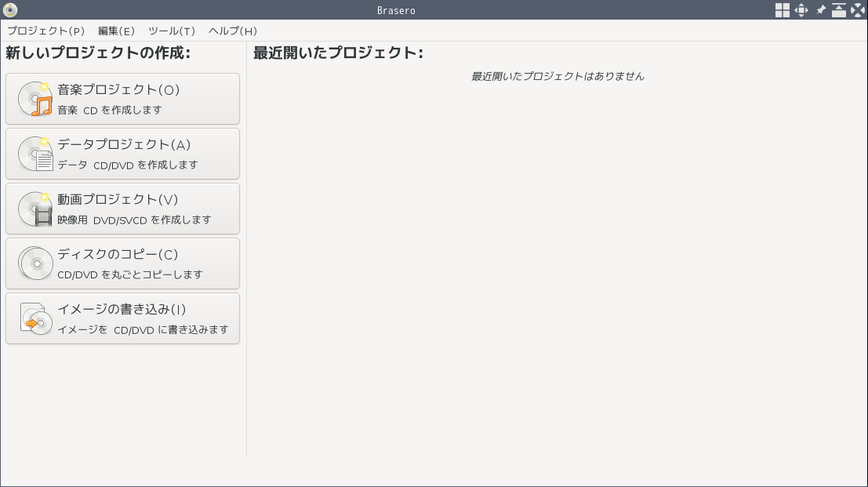This screenshot has width=868, height=487.
Task: Open イメージの書き込み(I) image burning
Action: pos(123,318)
